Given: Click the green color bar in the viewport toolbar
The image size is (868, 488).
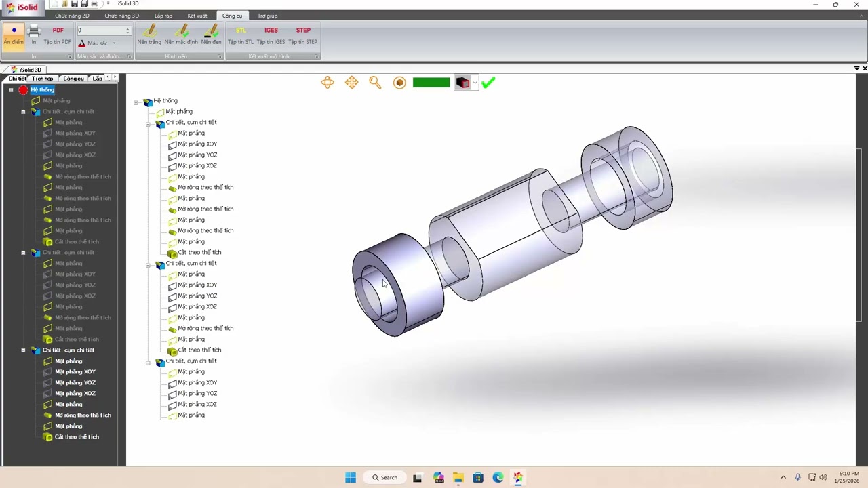Looking at the screenshot, I should [431, 83].
